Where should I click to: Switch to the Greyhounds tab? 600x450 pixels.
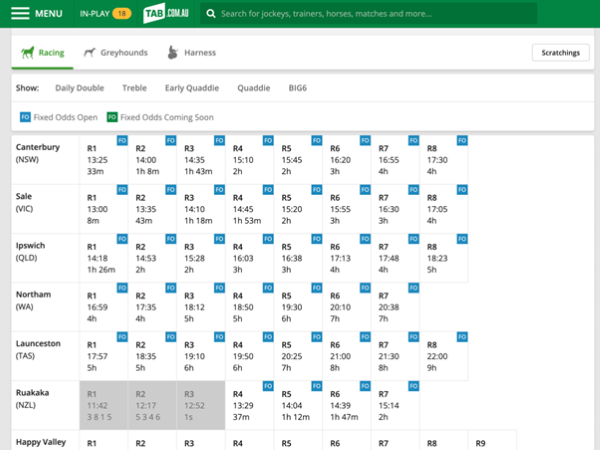click(116, 52)
